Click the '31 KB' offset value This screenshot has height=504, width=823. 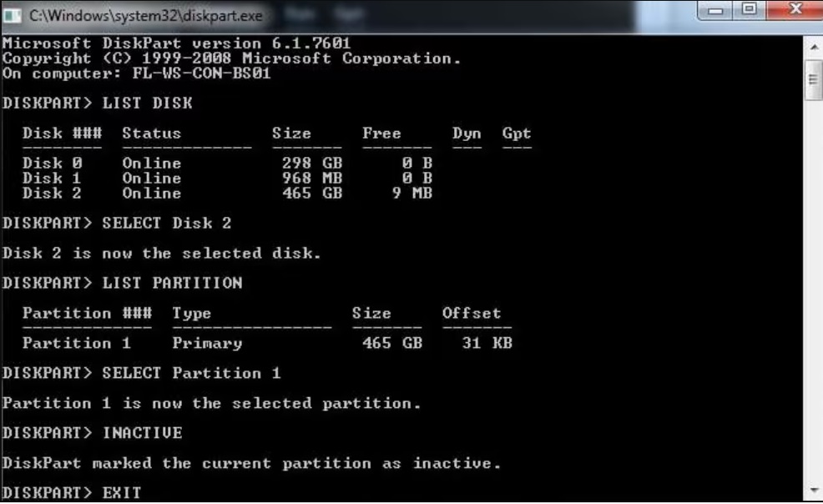click(487, 343)
